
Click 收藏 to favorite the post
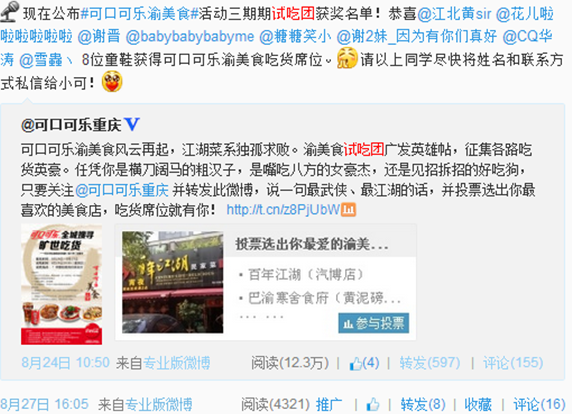[478, 405]
